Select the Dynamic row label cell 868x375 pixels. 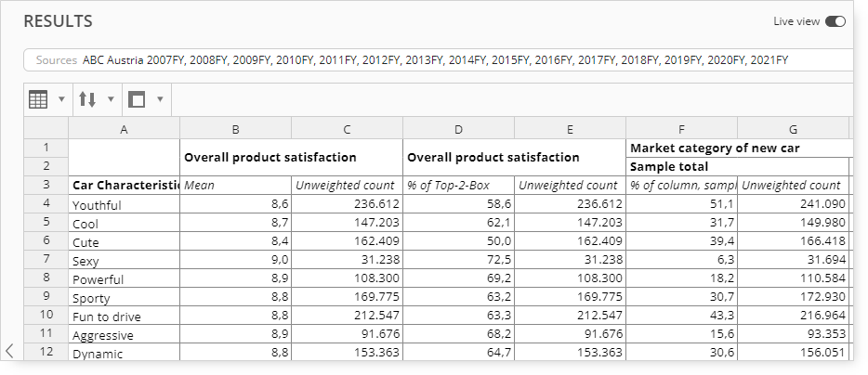[124, 353]
